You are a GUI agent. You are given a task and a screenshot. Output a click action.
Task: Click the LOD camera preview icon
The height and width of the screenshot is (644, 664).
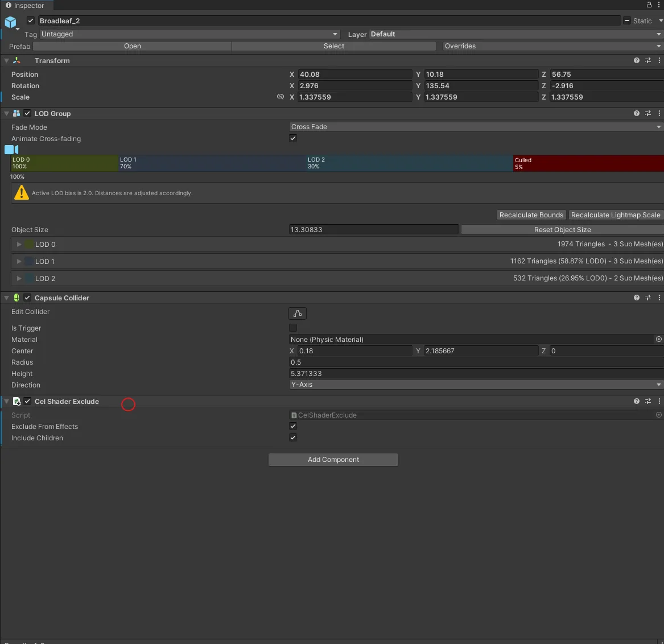(x=11, y=150)
